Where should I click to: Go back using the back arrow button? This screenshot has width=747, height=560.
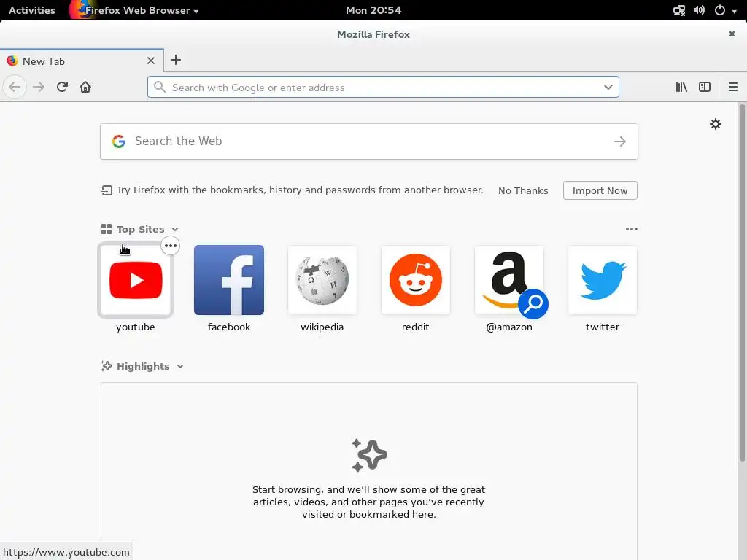tap(15, 87)
